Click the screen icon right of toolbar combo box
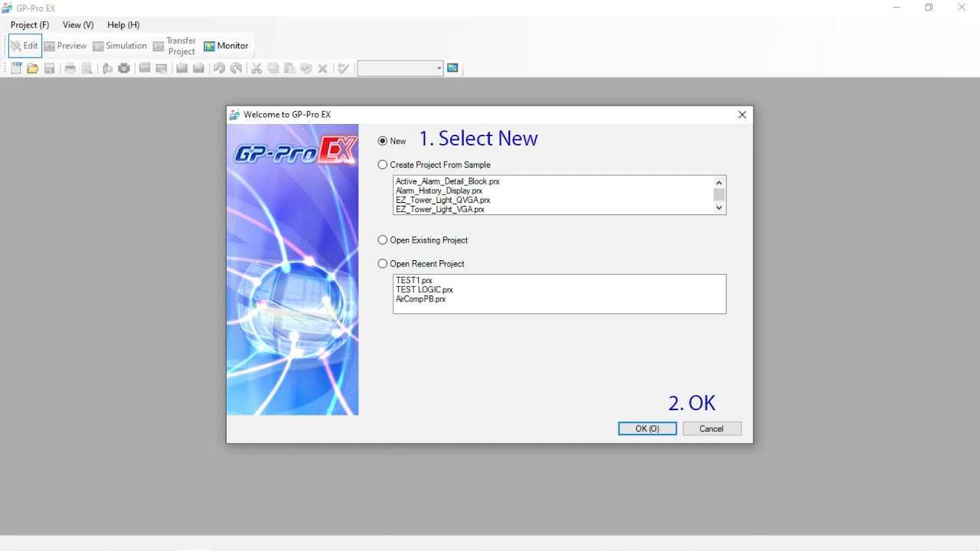This screenshot has height=551, width=980. coord(452,68)
